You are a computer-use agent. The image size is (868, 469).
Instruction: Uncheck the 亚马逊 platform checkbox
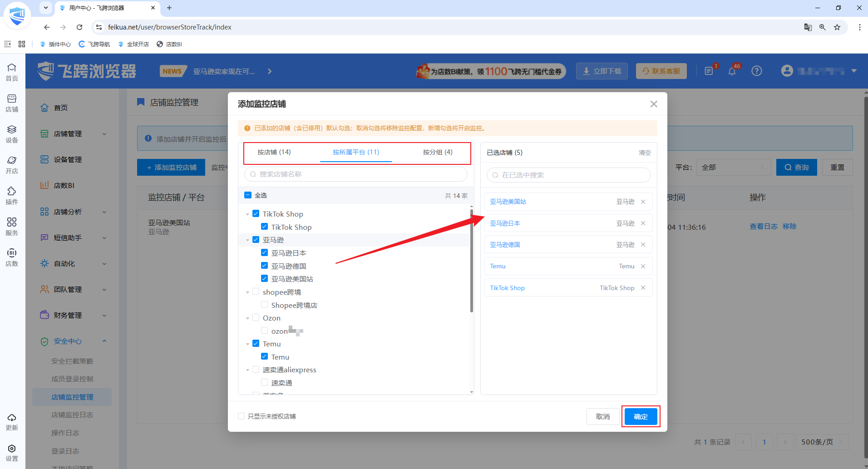point(256,240)
